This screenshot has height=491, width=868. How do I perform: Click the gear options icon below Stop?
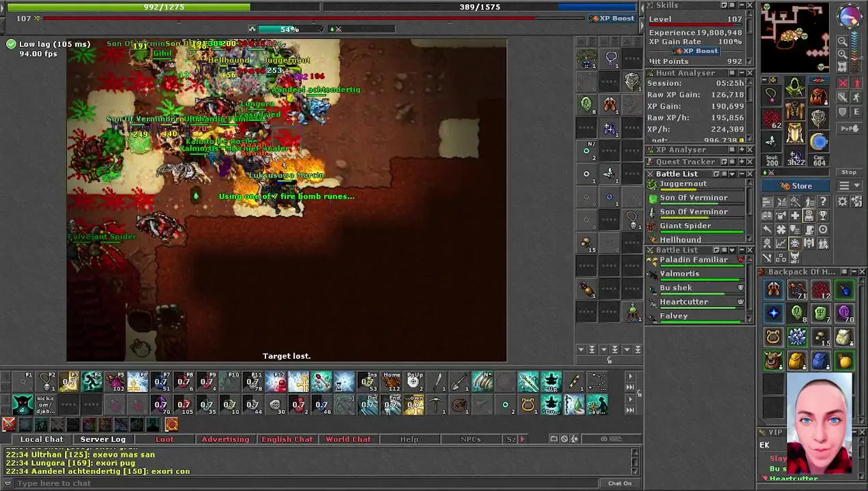[842, 202]
